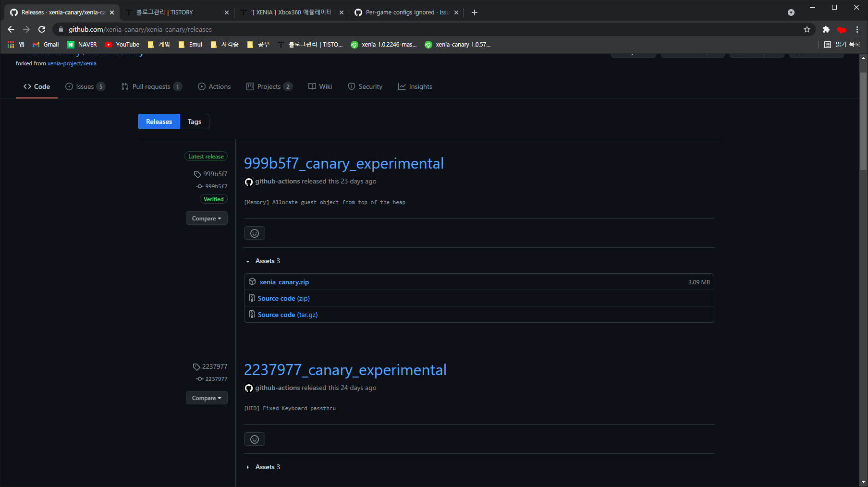Click the Verified badge
This screenshot has height=487, width=868.
pos(214,199)
